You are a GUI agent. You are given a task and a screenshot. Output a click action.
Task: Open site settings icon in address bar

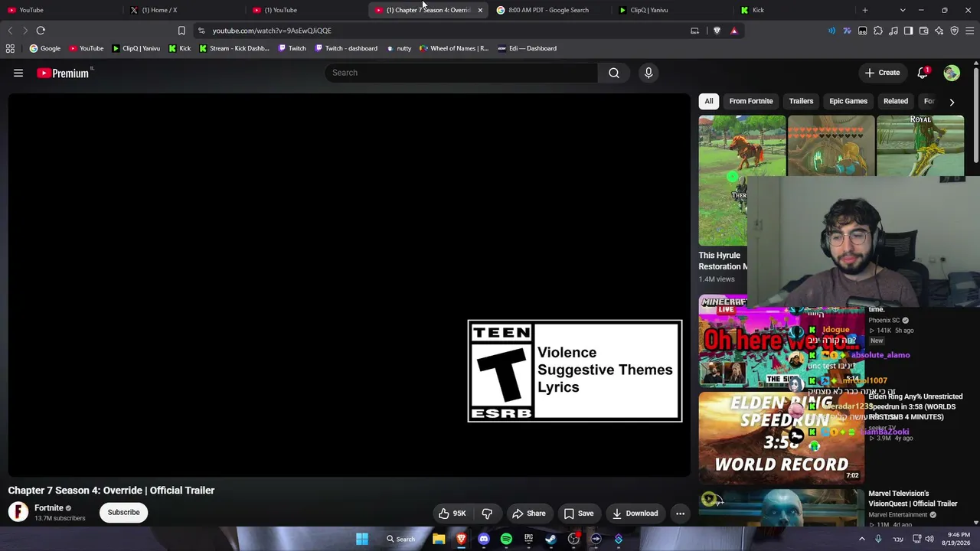coord(201,31)
